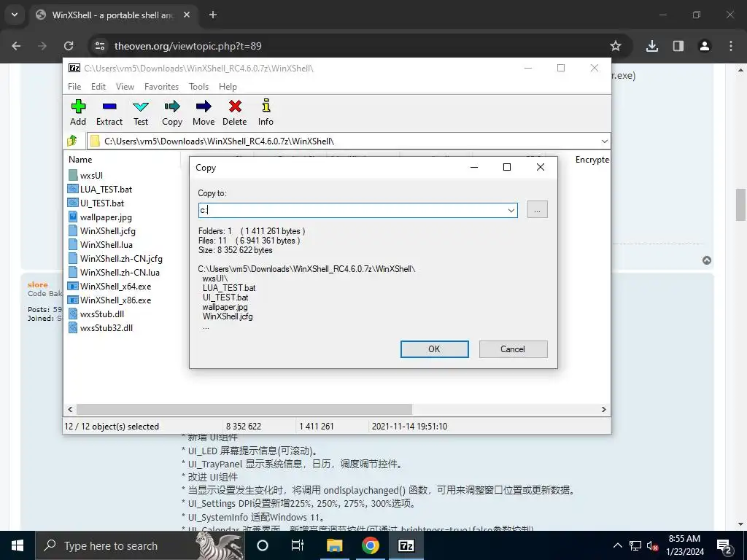747x560 pixels.
Task: Cancel the Copy dialog
Action: click(x=513, y=349)
